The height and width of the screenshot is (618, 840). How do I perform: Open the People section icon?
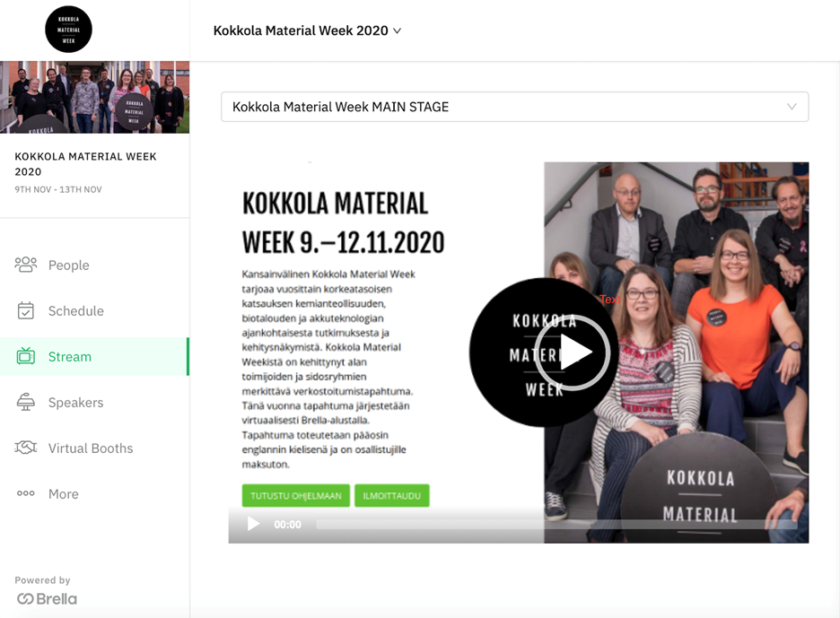[x=26, y=265]
